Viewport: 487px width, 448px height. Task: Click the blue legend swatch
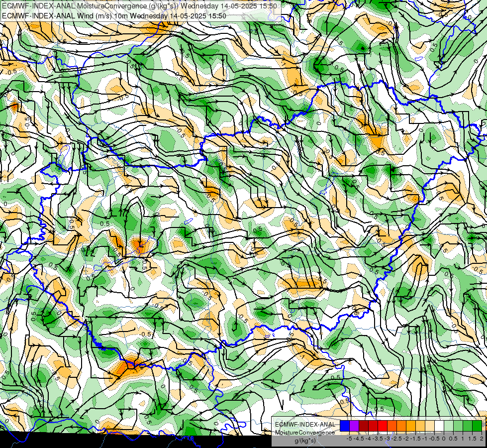click(345, 426)
